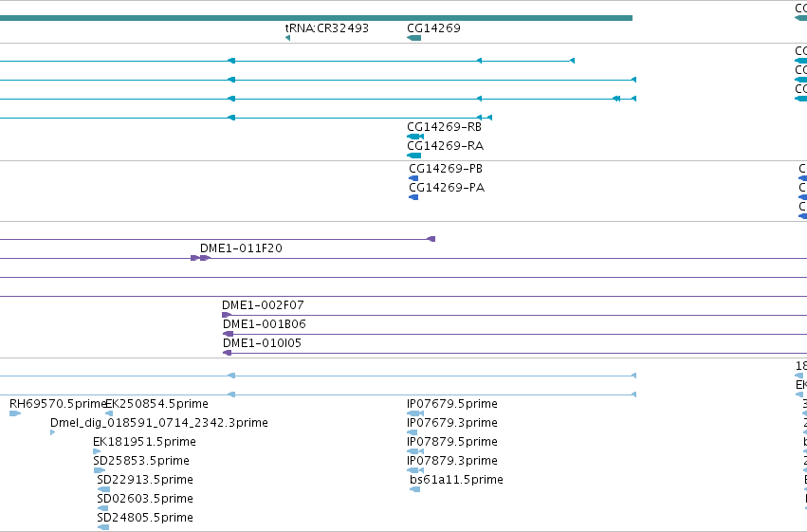This screenshot has width=807, height=532.
Task: Select the DME1-002F07 clone start marker
Action: point(227,315)
